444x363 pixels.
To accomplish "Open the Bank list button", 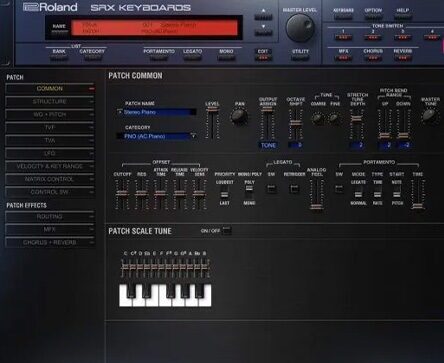I will pyautogui.click(x=59, y=58).
